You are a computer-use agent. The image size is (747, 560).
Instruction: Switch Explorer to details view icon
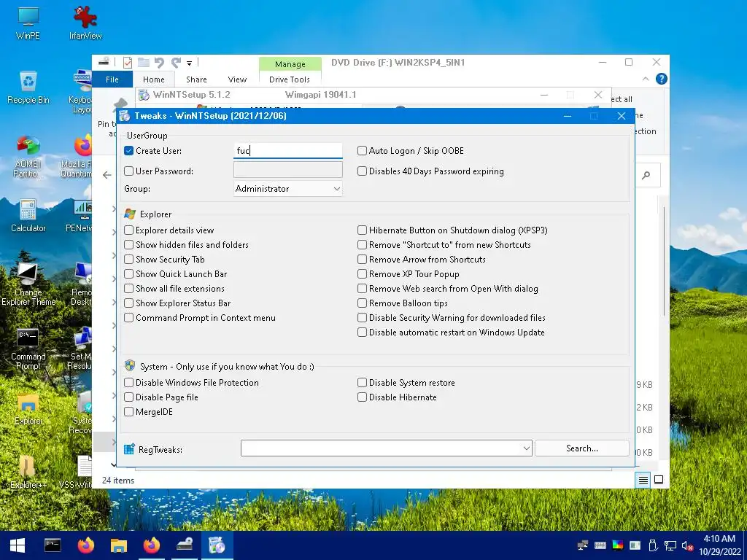pos(643,480)
